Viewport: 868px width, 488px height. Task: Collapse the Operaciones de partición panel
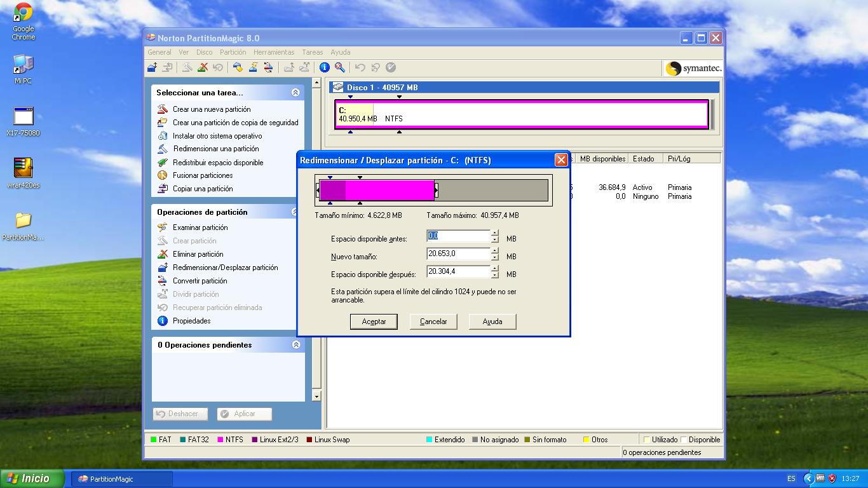(295, 212)
